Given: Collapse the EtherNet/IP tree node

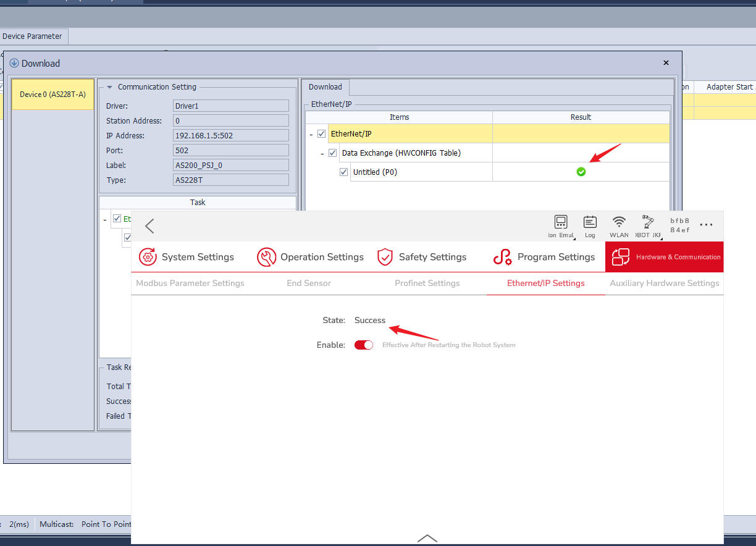Looking at the screenshot, I should [311, 134].
